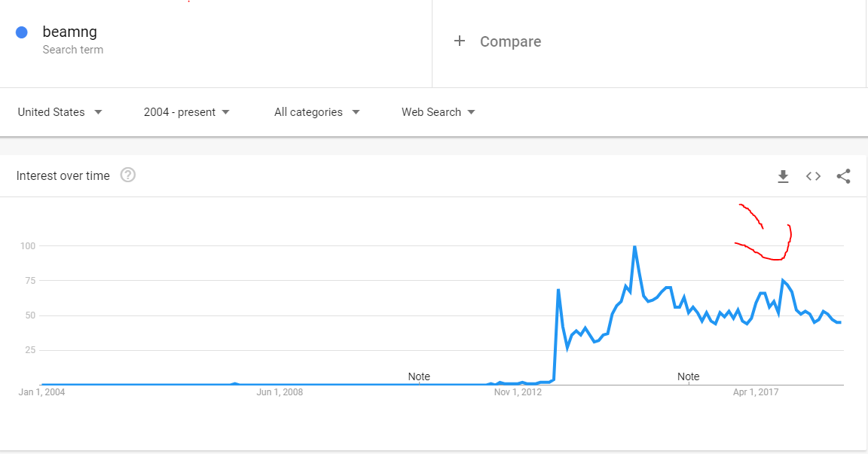Click the Note marker near 2016
The image size is (868, 454).
[688, 376]
